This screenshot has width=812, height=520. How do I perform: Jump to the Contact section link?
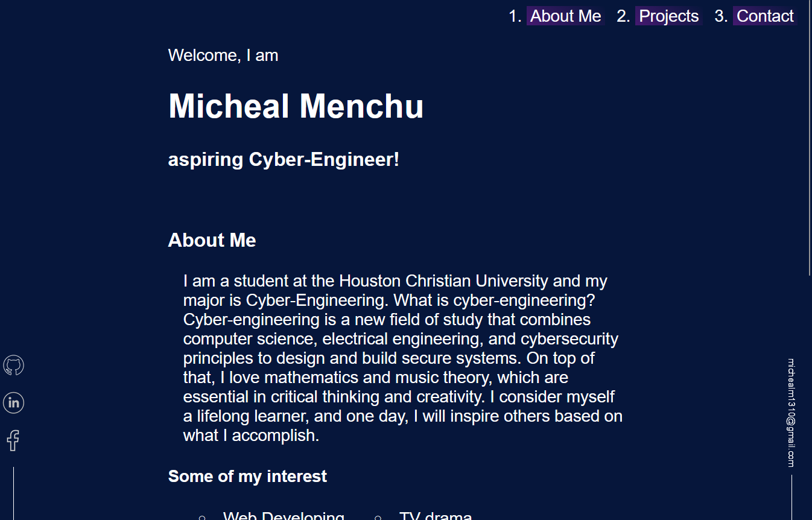pyautogui.click(x=765, y=16)
